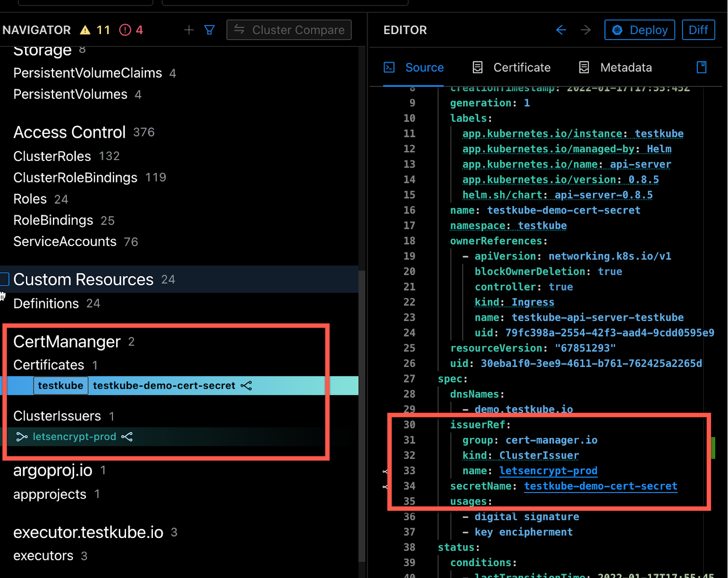Click the form icon beside the Metadata tab
Image resolution: width=728 pixels, height=578 pixels.
point(584,67)
